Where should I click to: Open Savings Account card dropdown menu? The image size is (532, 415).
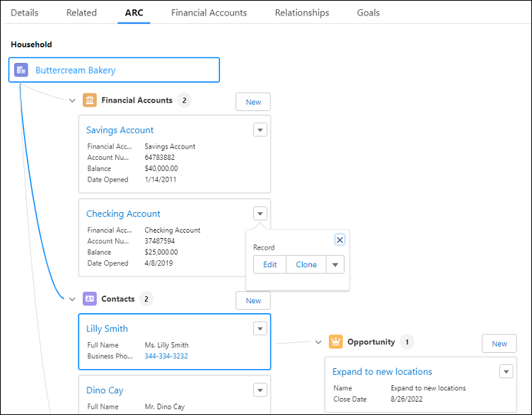[x=260, y=129]
